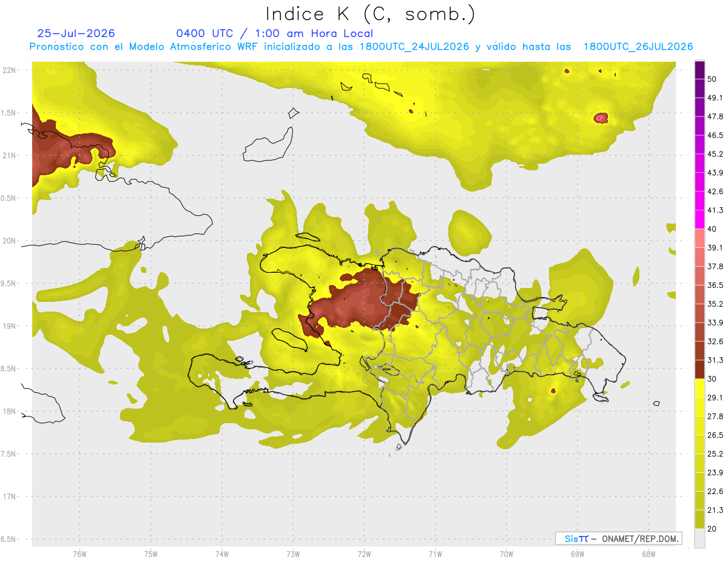Click colorbar value "36.5"
Screen dimensions: 728x562
(715, 285)
